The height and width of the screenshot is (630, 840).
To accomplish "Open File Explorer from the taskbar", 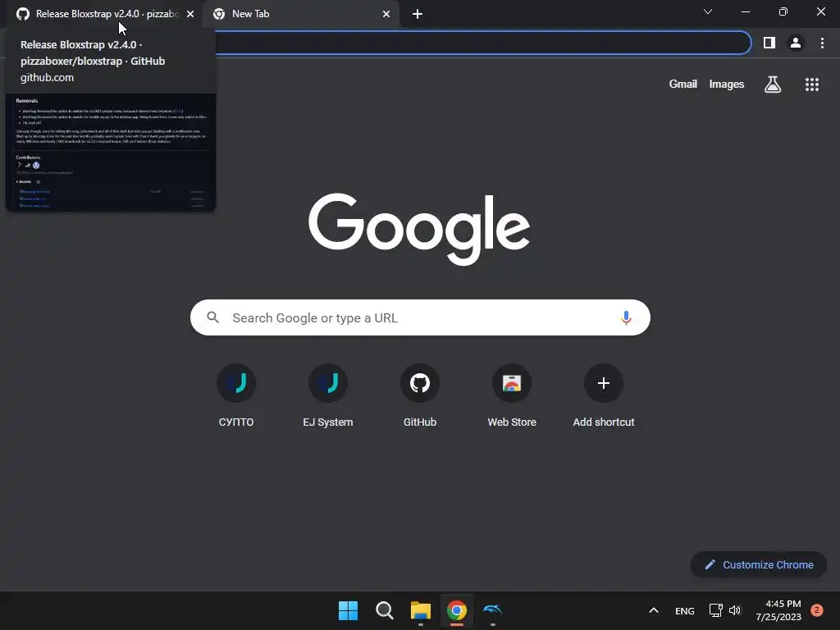I will point(421,610).
